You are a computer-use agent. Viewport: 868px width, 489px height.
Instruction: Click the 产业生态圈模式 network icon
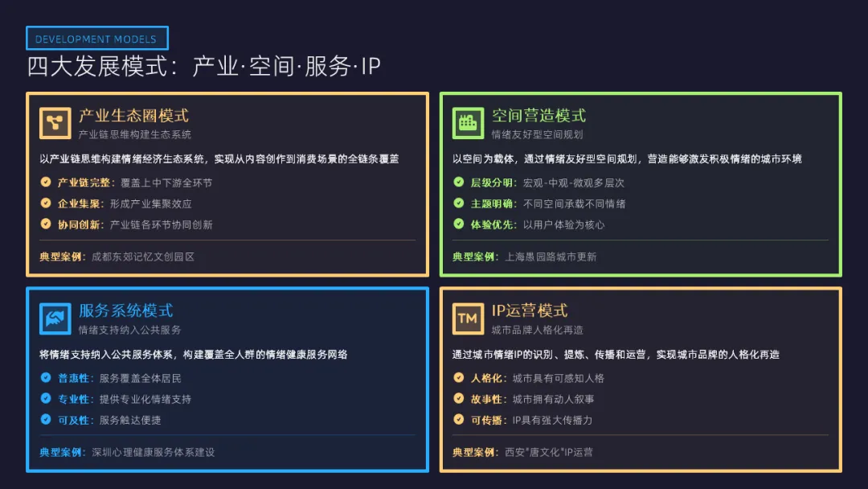click(x=55, y=123)
